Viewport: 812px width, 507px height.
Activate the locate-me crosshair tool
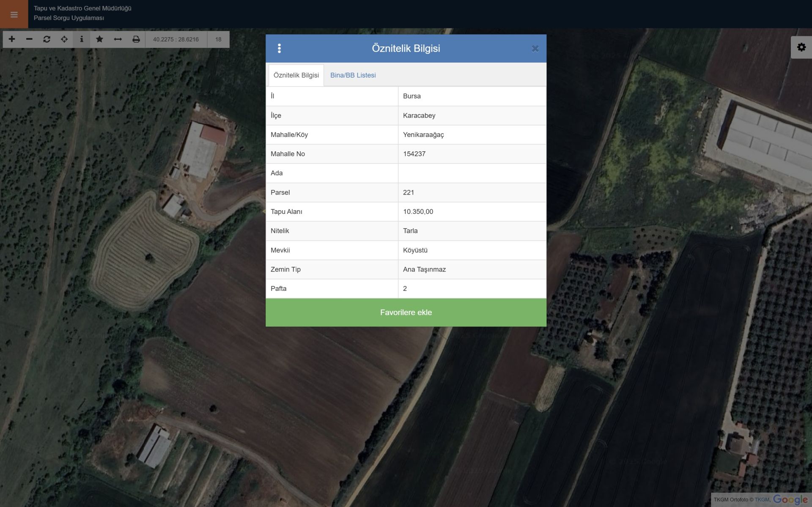(64, 39)
